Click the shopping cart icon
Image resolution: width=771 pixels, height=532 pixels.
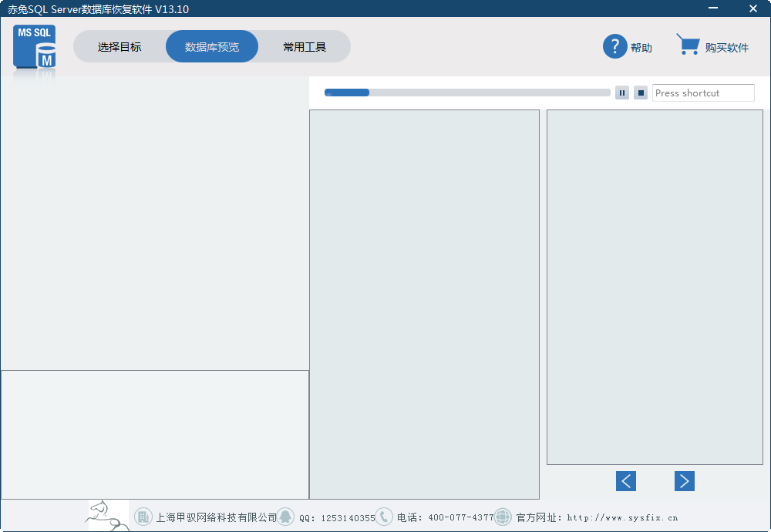click(x=688, y=44)
